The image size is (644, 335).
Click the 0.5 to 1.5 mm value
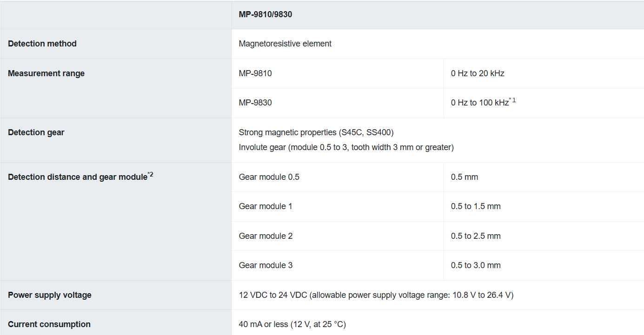point(476,206)
